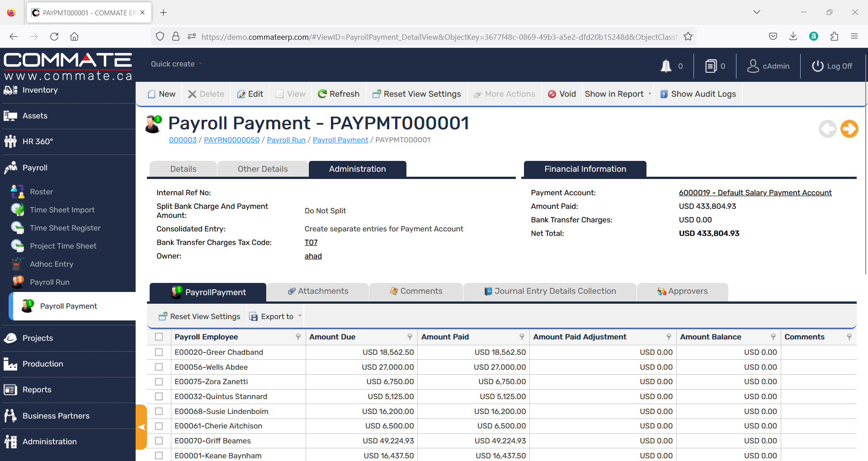Click the cAdmin user profile icon
868x461 pixels.
pyautogui.click(x=753, y=66)
